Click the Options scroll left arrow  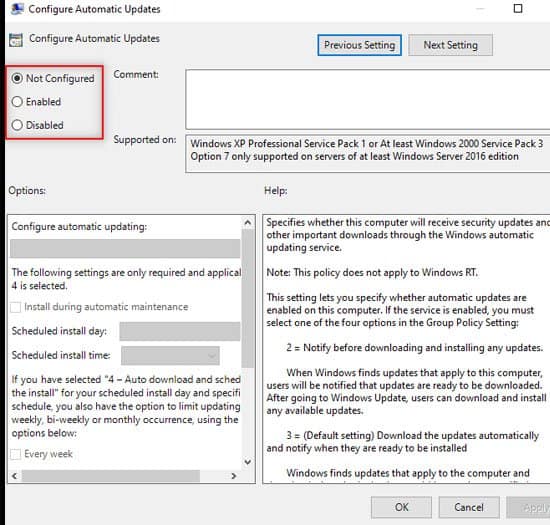click(14, 476)
